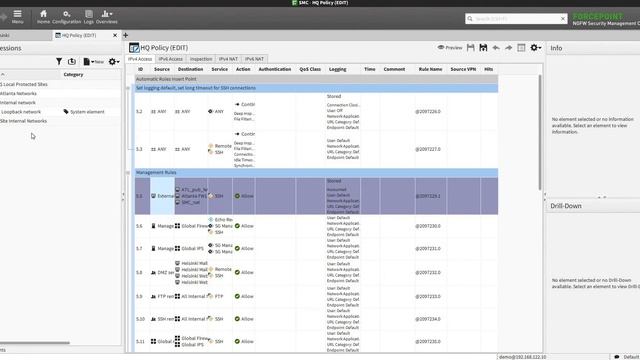Switch to the IPv6 Access tab
The width and height of the screenshot is (640, 360).
pyautogui.click(x=171, y=59)
